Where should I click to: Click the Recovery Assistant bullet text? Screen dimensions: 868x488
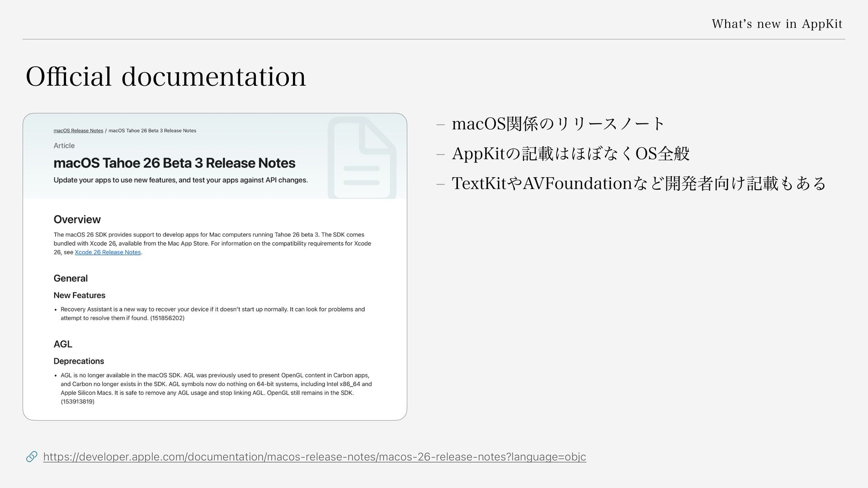point(212,314)
